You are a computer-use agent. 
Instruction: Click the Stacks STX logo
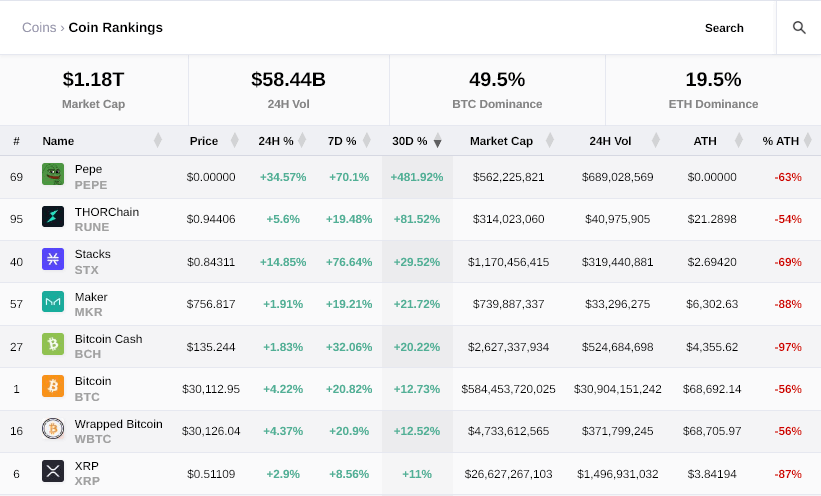pos(53,259)
